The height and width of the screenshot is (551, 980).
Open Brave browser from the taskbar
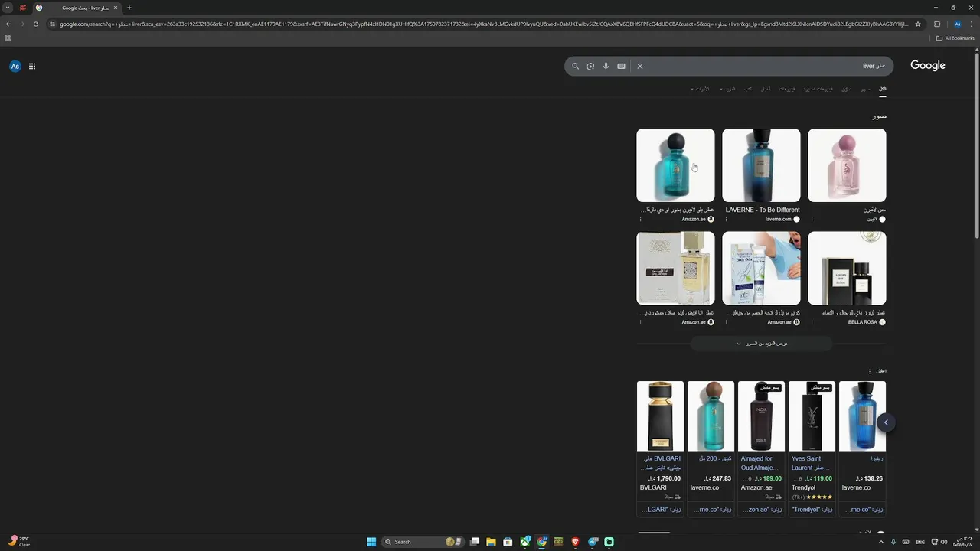pyautogui.click(x=575, y=542)
